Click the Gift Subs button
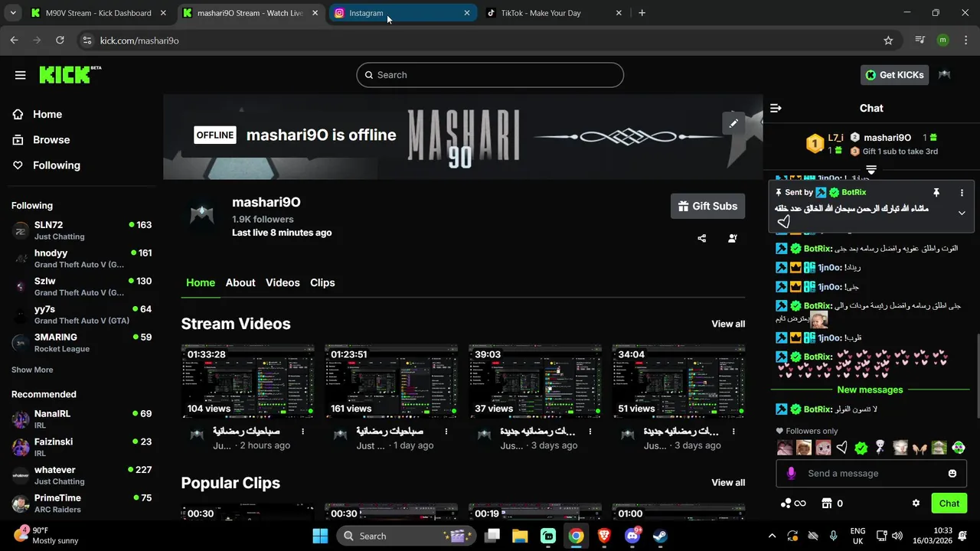The height and width of the screenshot is (551, 980). click(x=707, y=206)
